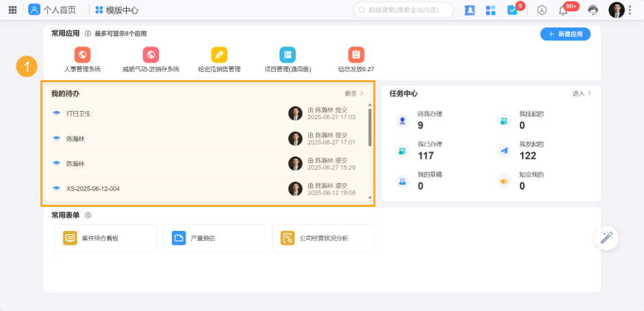Open 待我办理 stamp icon
Image resolution: width=644 pixels, height=311 pixels.
pos(403,121)
